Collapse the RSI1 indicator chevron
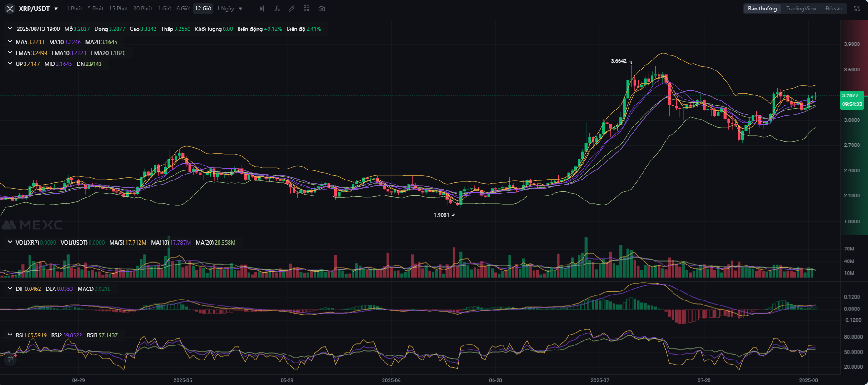The width and height of the screenshot is (868, 385). click(10, 335)
